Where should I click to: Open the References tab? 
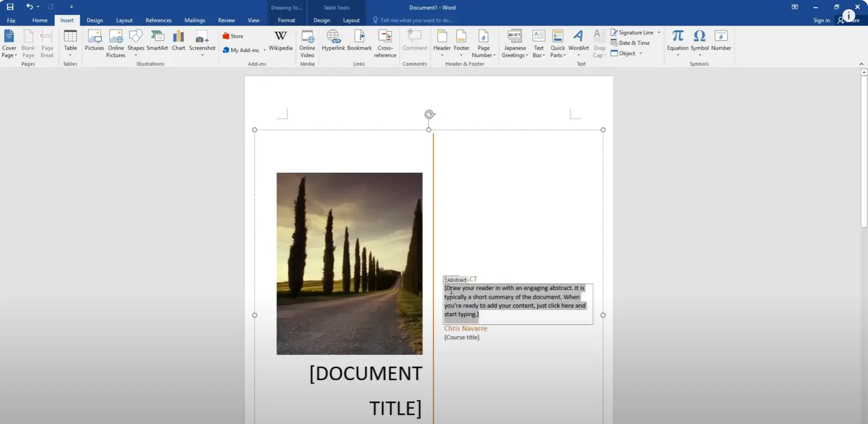pyautogui.click(x=158, y=20)
